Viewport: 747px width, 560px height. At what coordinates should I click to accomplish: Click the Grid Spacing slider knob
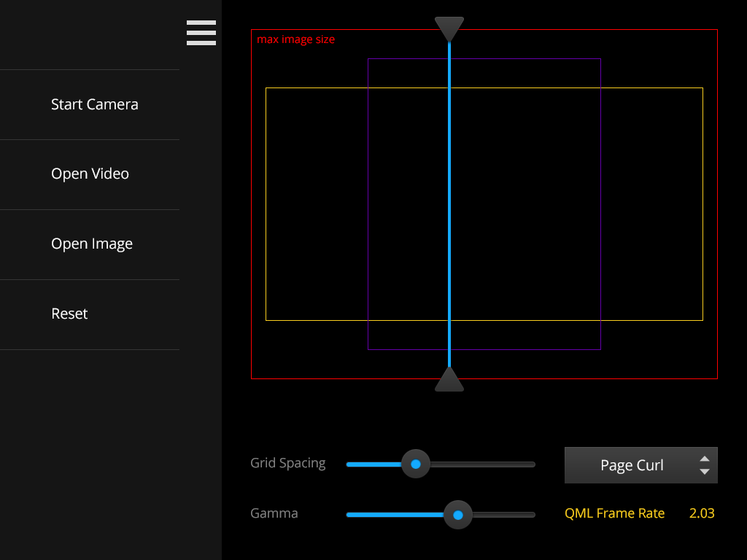pos(416,464)
